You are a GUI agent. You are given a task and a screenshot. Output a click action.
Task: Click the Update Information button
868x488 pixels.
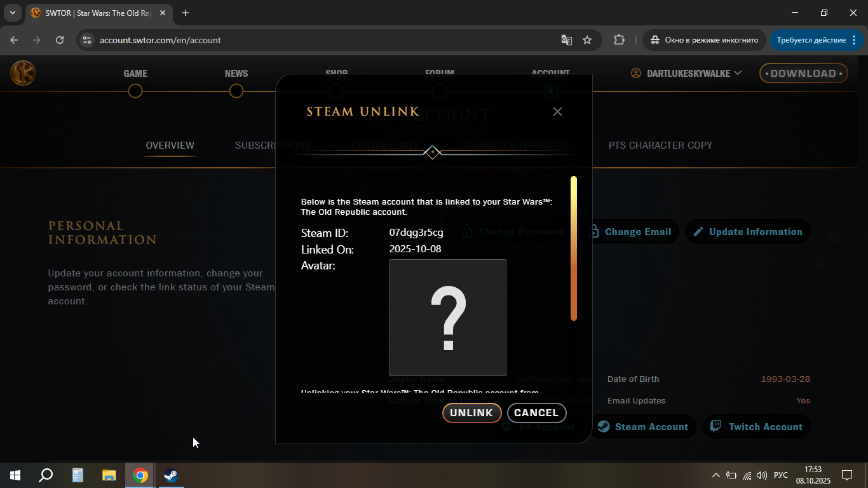748,232
